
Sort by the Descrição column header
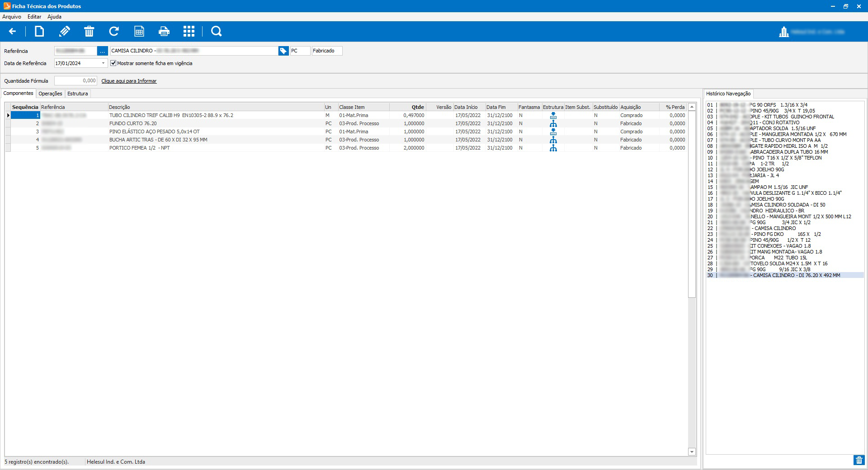point(216,107)
